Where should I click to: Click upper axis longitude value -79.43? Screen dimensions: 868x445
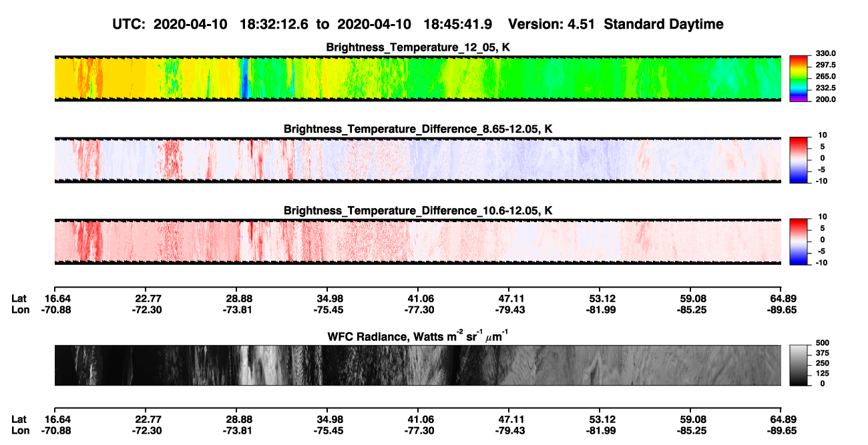click(509, 310)
